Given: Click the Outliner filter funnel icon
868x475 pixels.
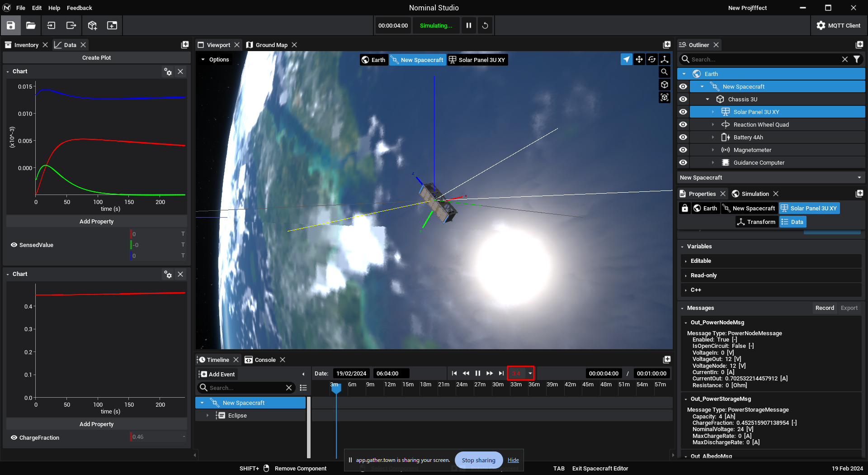Looking at the screenshot, I should (x=857, y=59).
